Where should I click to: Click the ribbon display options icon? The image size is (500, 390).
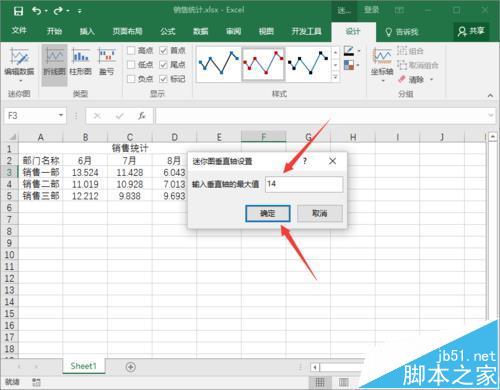(399, 11)
